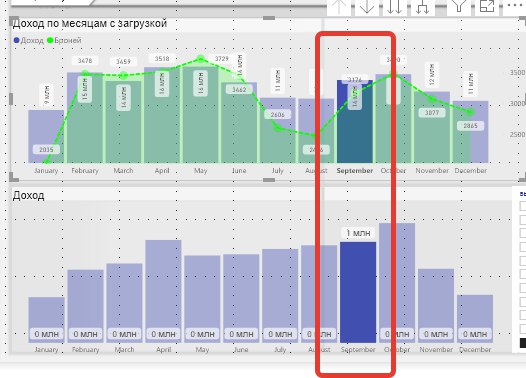Click the data label 3459
The image size is (526, 378).
123,61
